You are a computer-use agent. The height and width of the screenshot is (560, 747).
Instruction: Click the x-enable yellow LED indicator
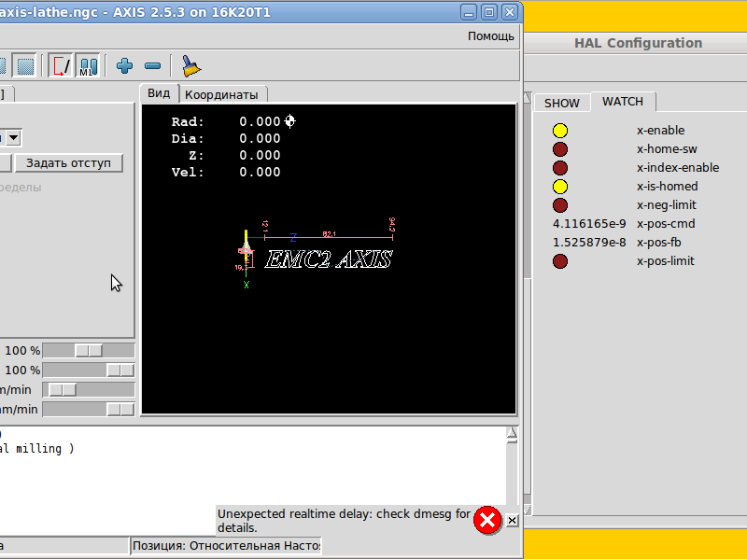click(560, 131)
